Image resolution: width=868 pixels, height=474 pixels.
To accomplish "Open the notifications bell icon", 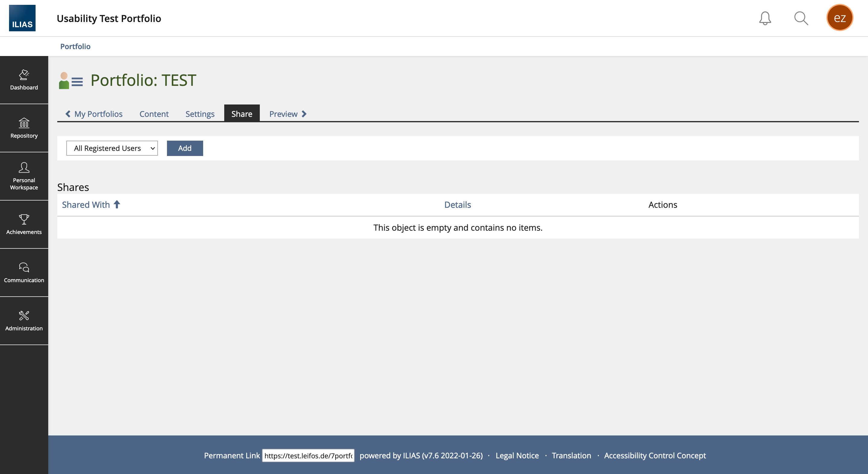I will point(765,18).
